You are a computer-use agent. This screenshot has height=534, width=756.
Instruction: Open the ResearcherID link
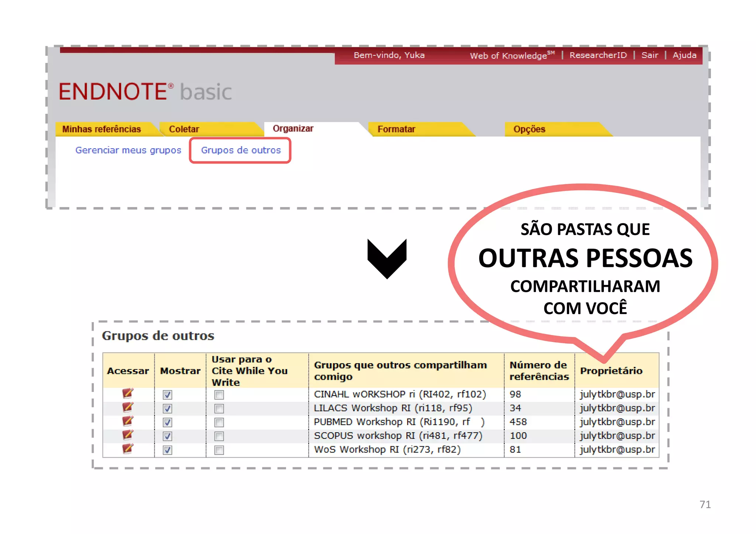coord(598,55)
